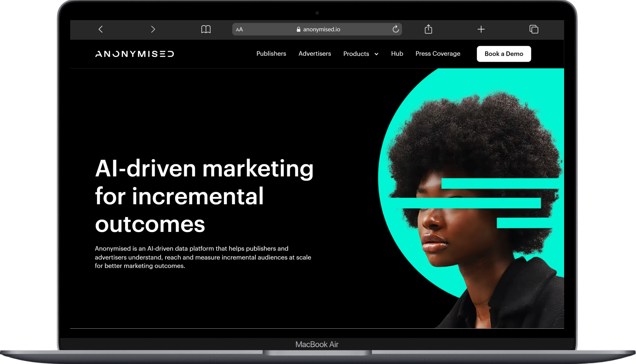Click the padlock icon in the address bar
636x364 pixels.
pyautogui.click(x=298, y=29)
